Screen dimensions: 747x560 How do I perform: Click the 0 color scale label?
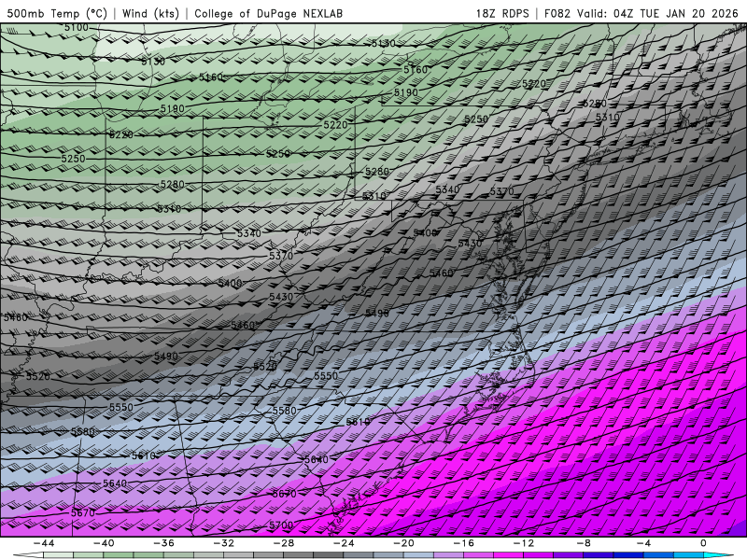[703, 543]
